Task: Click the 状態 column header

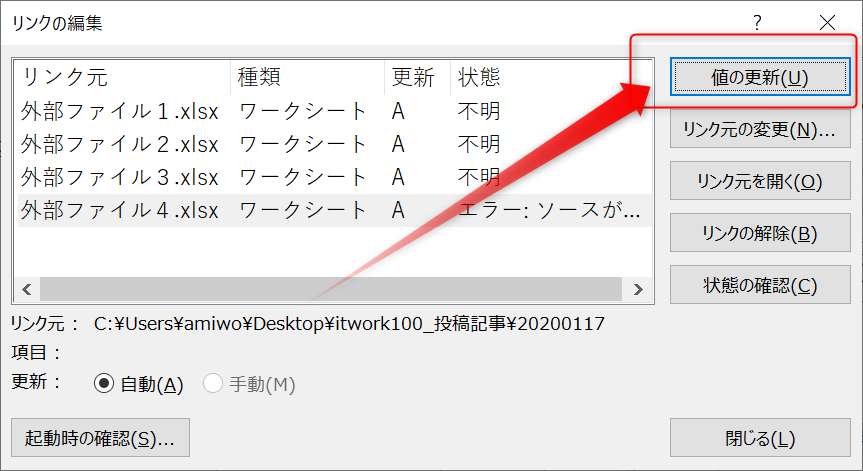Action: tap(480, 77)
